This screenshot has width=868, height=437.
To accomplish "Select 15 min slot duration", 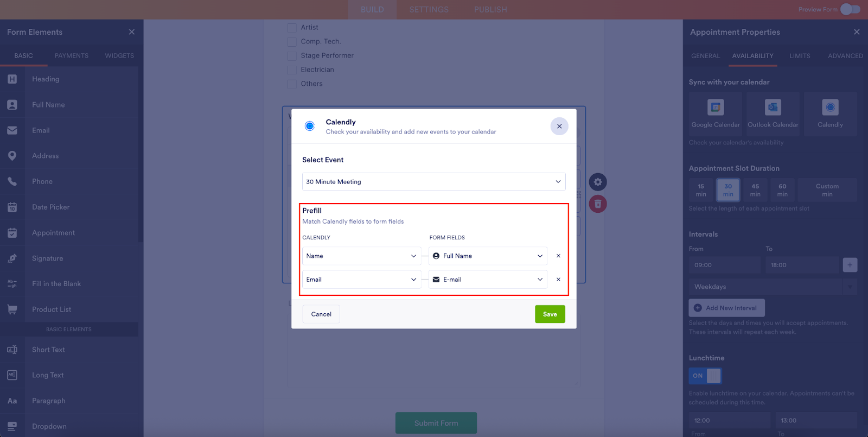I will click(x=701, y=190).
